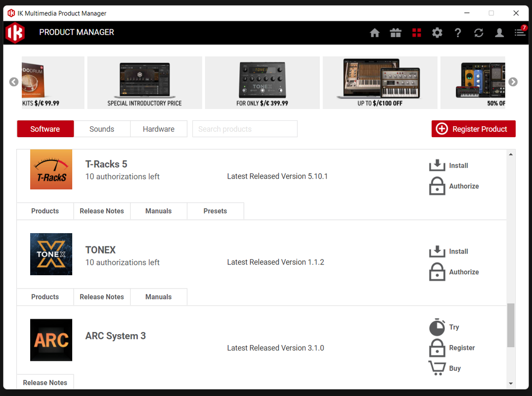Screen dimensions: 532x396
Task: Click the scrollbar up arrow
Action: click(x=511, y=154)
